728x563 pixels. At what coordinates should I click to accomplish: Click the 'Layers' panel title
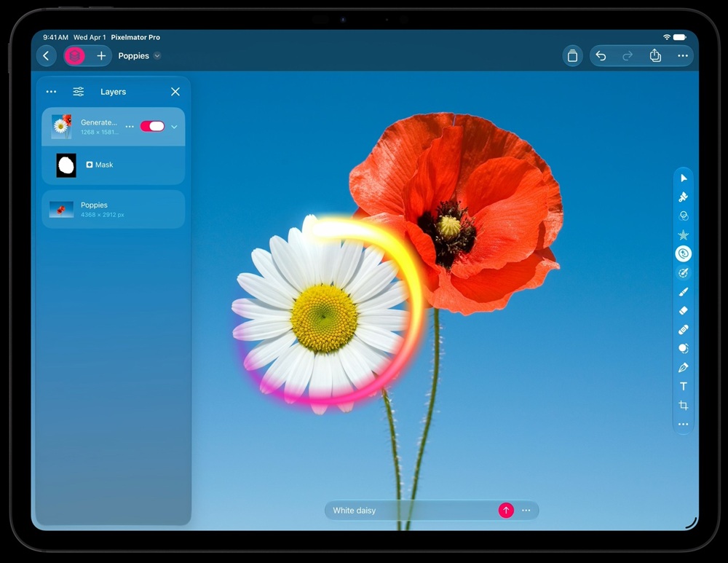point(114,92)
